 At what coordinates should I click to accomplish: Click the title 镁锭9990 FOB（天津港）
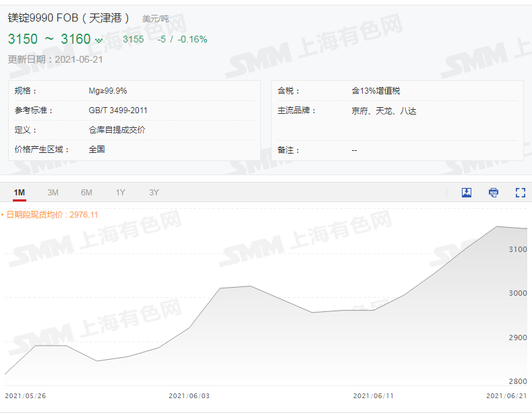click(69, 19)
